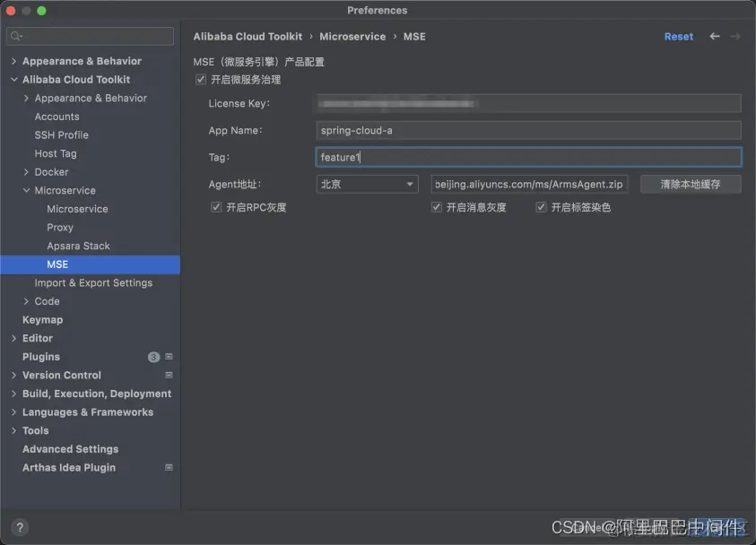Click the project-level icon next to Version Control

tap(169, 375)
